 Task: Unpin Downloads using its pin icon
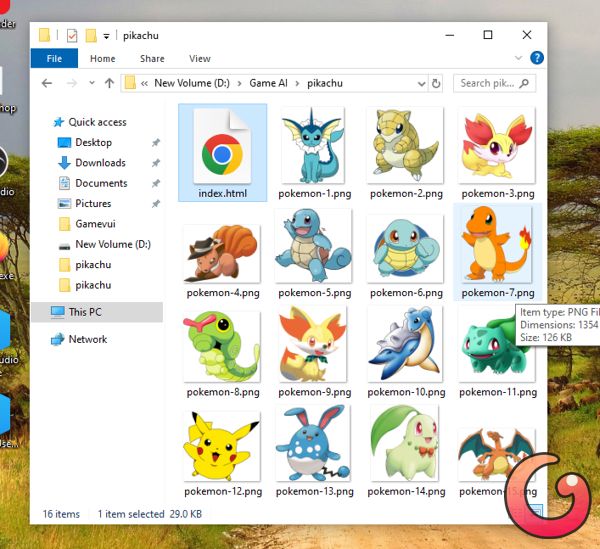155,163
